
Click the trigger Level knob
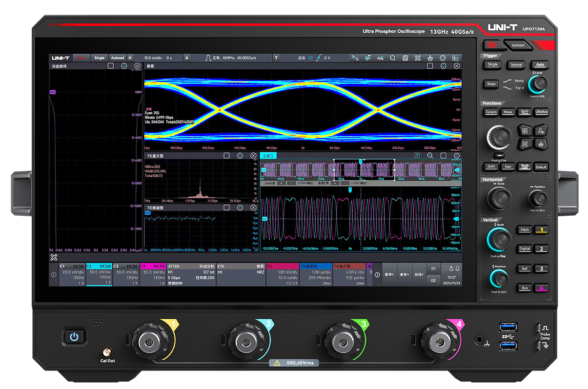539,84
